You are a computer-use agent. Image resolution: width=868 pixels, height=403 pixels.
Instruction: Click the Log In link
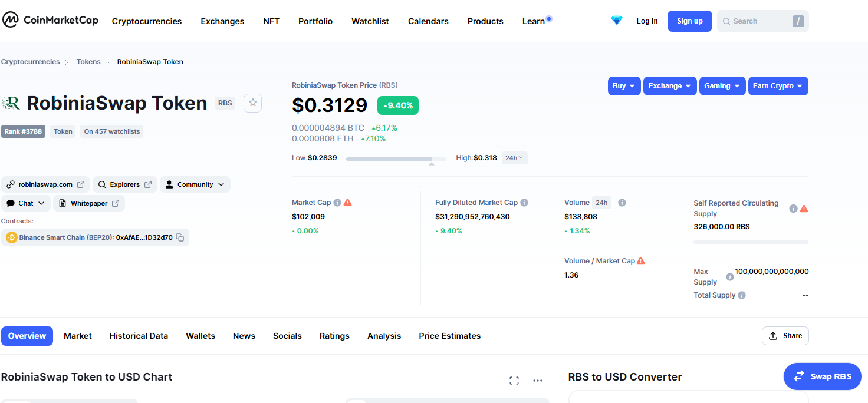click(647, 21)
